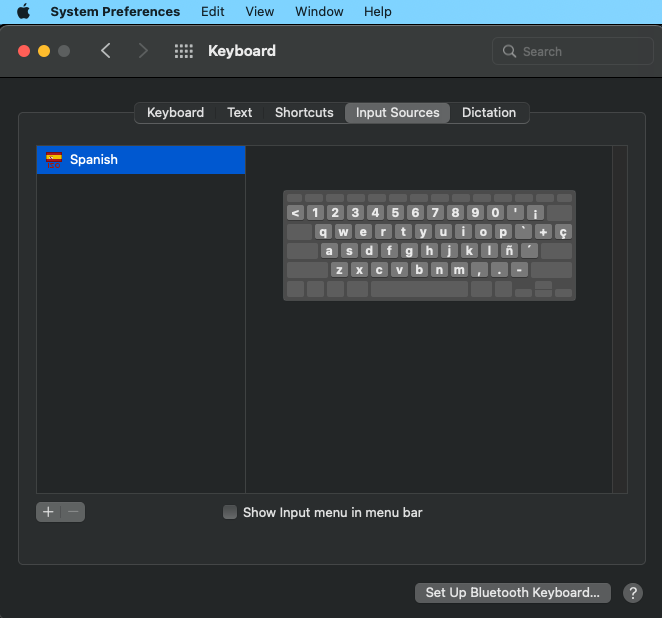This screenshot has height=618, width=662.
Task: Click the - key on keyboard preview
Action: click(x=519, y=270)
